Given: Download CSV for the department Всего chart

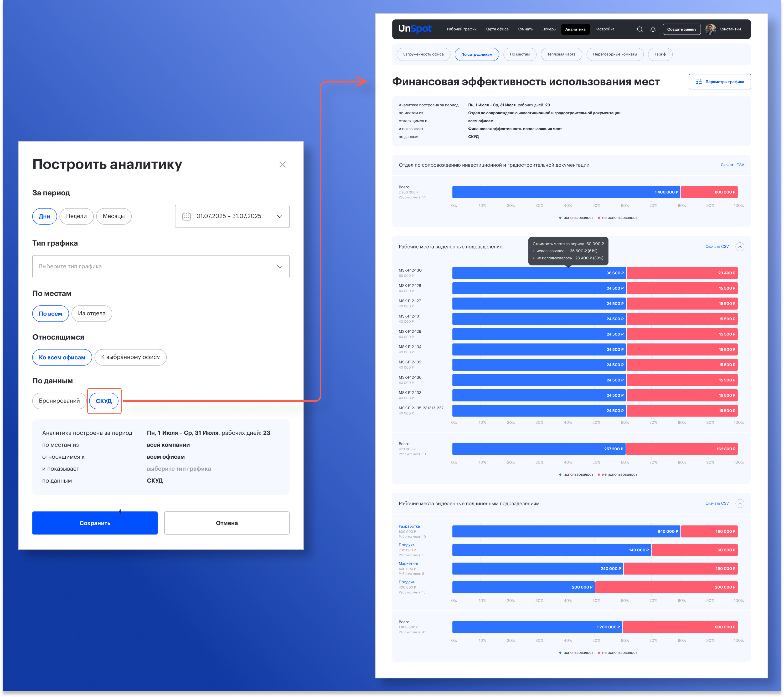Looking at the screenshot, I should (732, 165).
